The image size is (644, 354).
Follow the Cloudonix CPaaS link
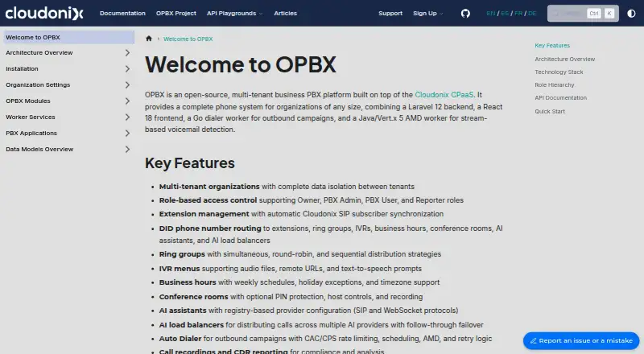(444, 95)
